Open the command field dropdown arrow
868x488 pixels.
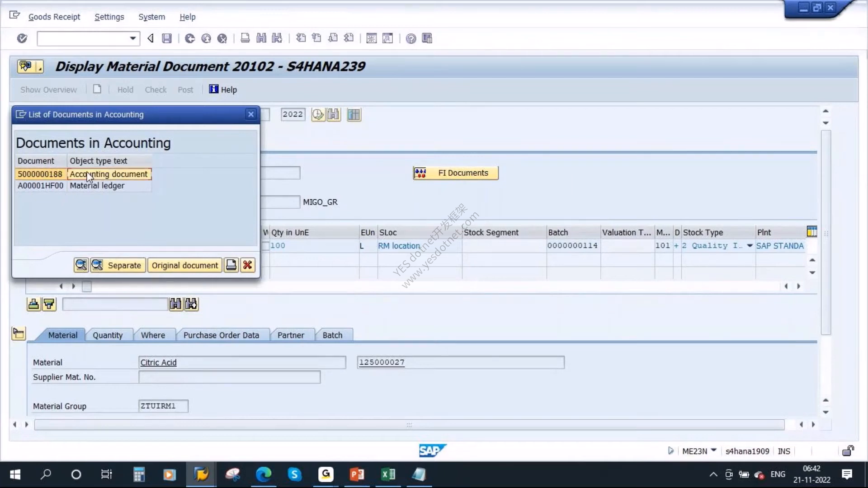click(132, 38)
